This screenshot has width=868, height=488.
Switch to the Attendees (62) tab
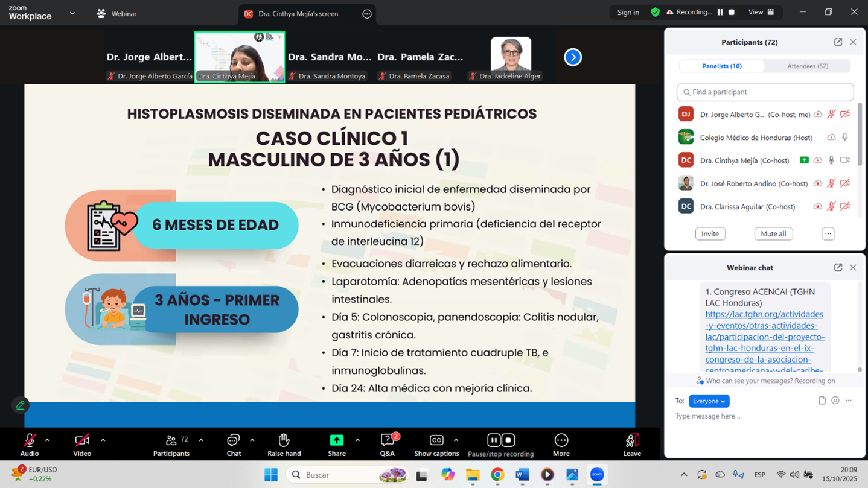[x=807, y=66]
